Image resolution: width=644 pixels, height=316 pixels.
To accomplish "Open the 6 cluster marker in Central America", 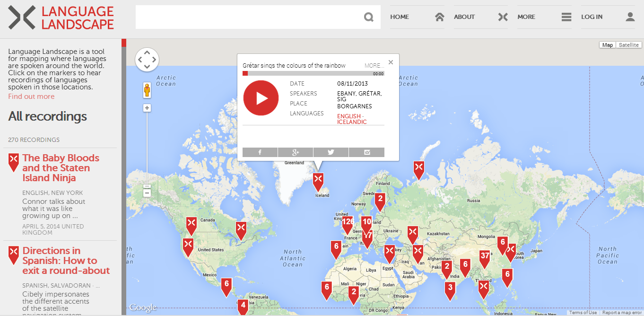I will pyautogui.click(x=226, y=287).
